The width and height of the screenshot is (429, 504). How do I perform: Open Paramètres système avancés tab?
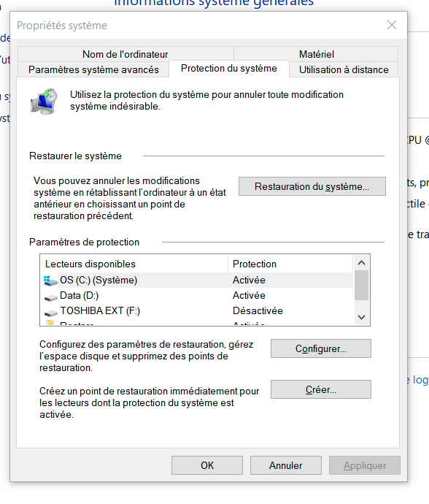[x=93, y=69]
